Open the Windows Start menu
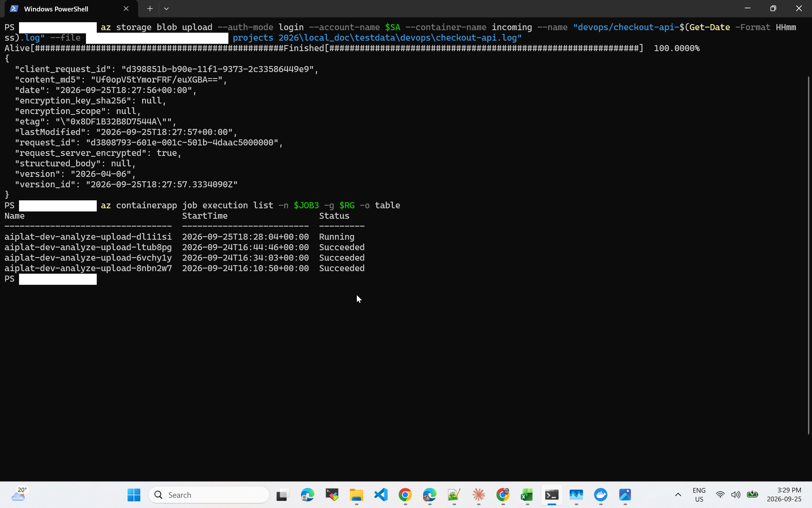The height and width of the screenshot is (508, 812). 134,495
